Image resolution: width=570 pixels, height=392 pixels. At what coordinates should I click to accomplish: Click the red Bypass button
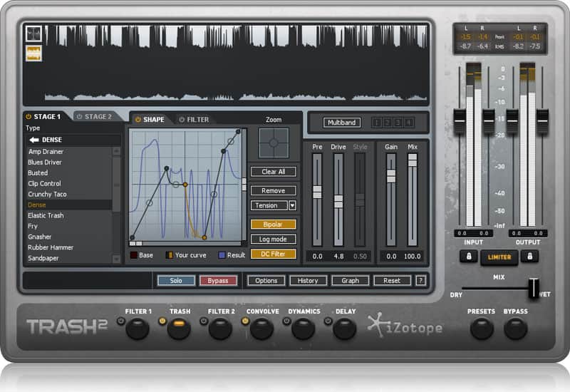[218, 280]
